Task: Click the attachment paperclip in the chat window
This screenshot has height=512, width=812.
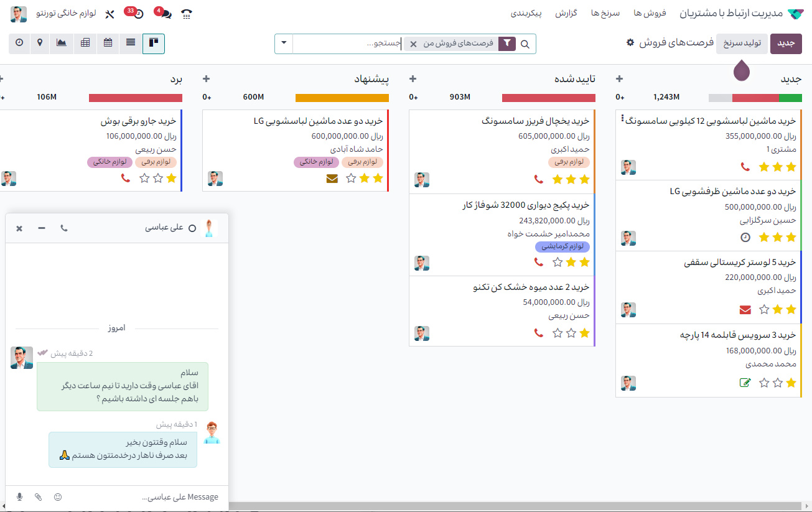Action: (x=39, y=497)
